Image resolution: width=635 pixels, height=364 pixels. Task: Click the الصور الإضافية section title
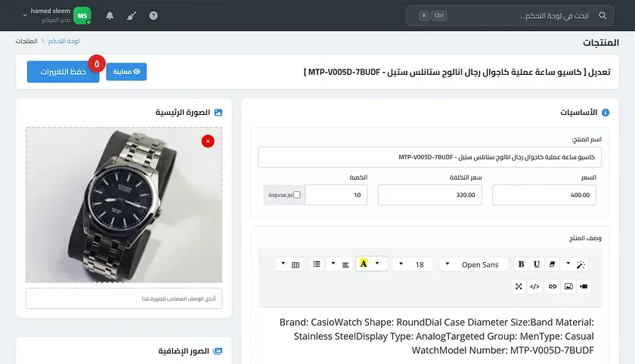184,351
